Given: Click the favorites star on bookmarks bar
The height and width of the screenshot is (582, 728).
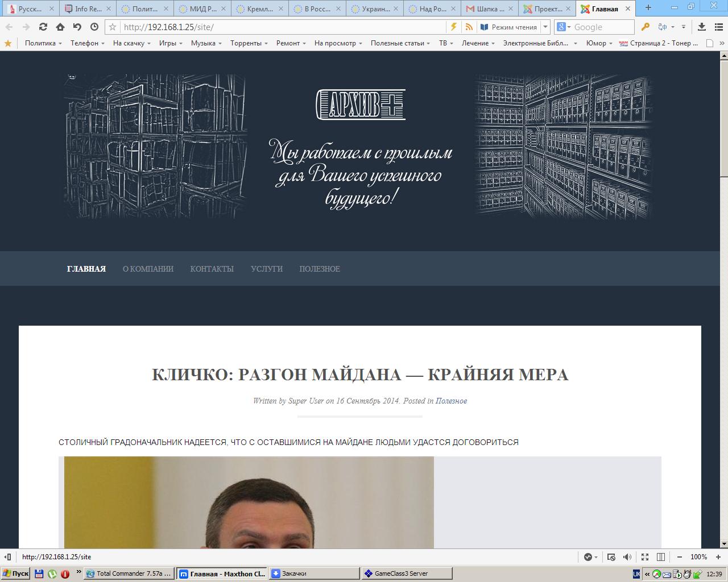Looking at the screenshot, I should click(x=8, y=43).
